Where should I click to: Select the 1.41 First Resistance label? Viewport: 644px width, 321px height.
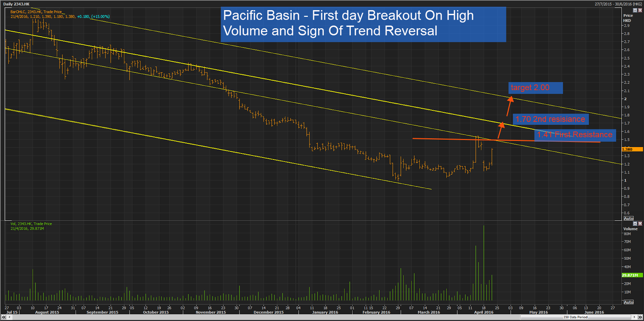575,135
